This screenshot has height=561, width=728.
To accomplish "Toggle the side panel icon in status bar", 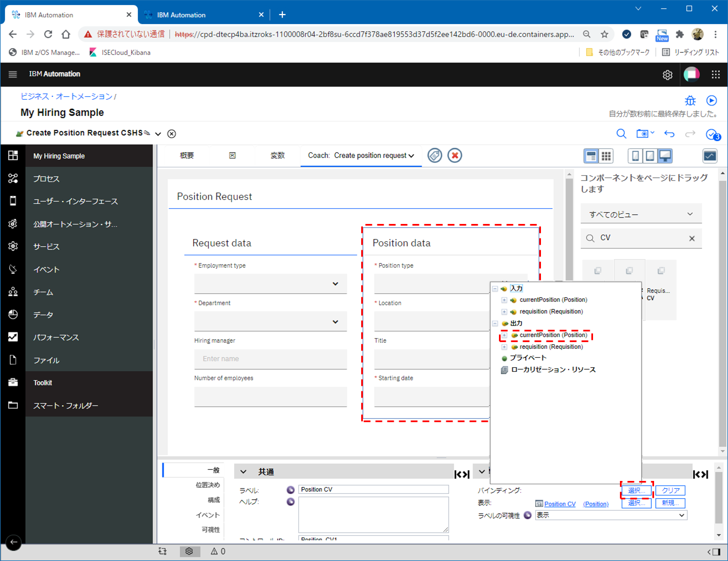I will click(x=716, y=552).
